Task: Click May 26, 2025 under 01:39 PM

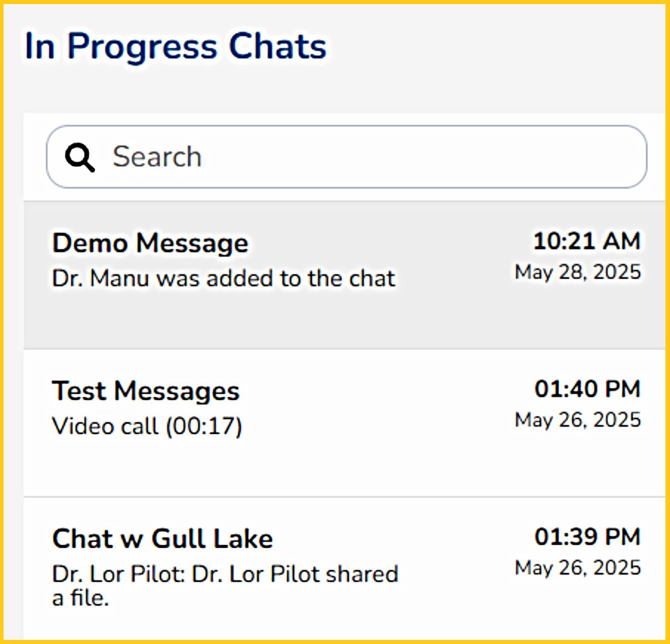Action: coord(578,568)
